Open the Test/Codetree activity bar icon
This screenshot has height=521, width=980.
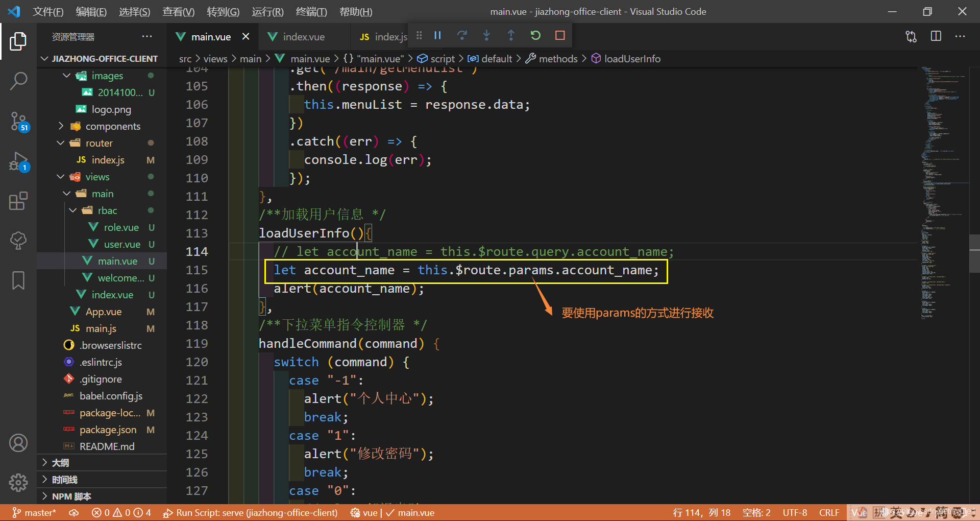pos(18,241)
